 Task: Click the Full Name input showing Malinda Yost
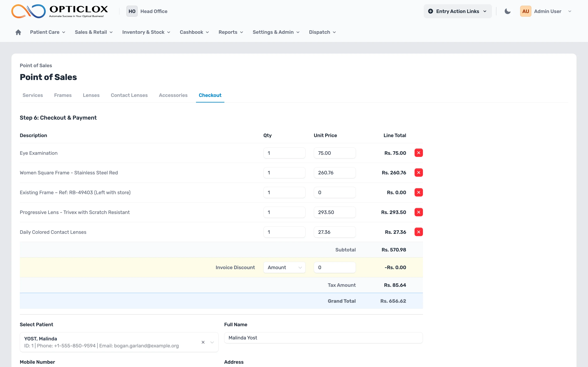pos(323,337)
